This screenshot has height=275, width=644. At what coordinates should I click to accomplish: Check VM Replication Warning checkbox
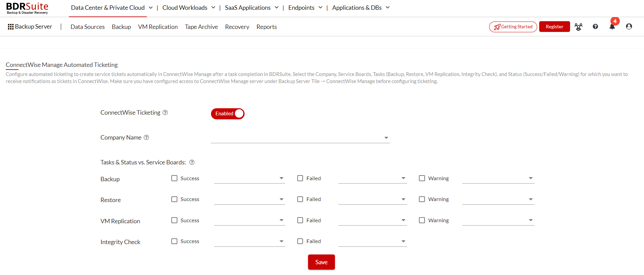tap(422, 220)
